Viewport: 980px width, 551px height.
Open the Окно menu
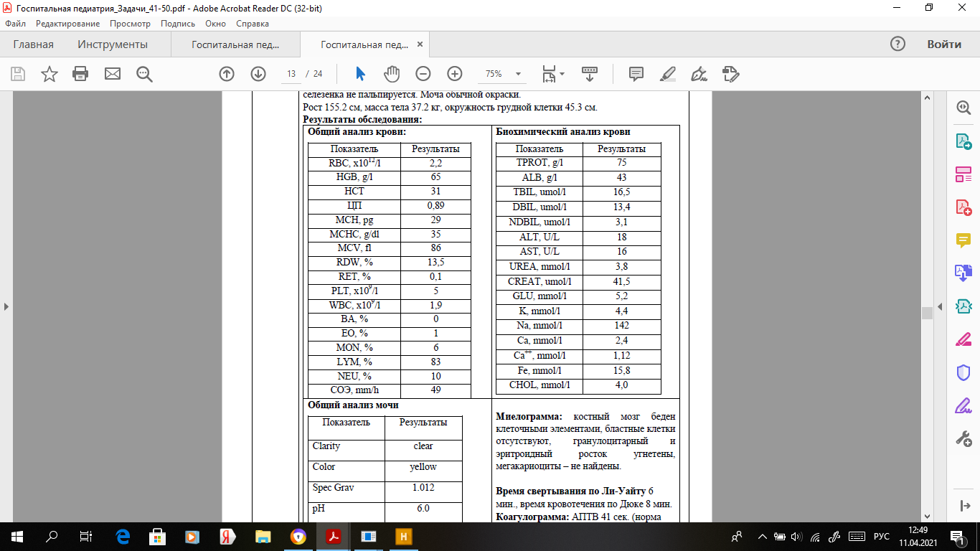(215, 24)
